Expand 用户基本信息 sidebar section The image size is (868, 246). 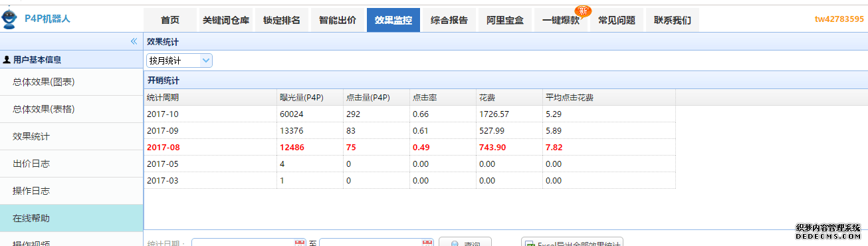[72, 60]
